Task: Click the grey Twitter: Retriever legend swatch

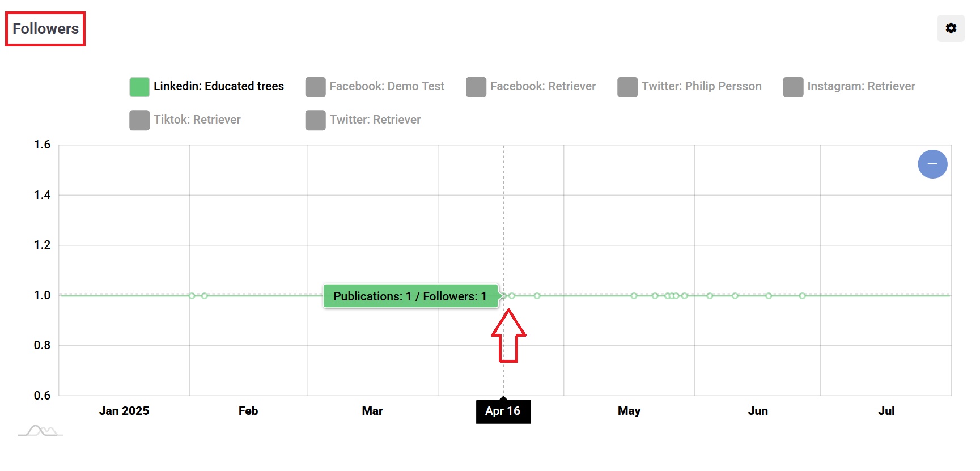Action: click(x=315, y=120)
